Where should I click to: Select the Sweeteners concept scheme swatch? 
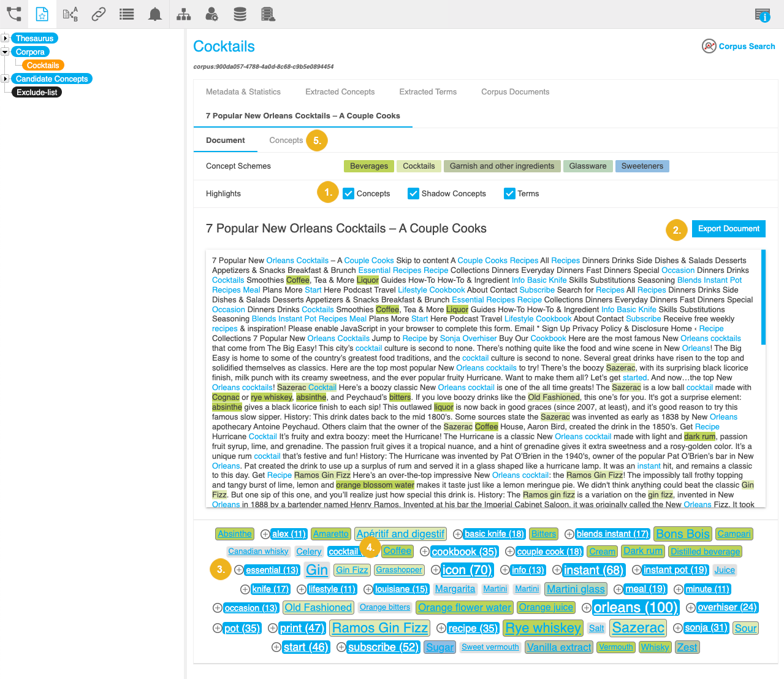pos(642,166)
